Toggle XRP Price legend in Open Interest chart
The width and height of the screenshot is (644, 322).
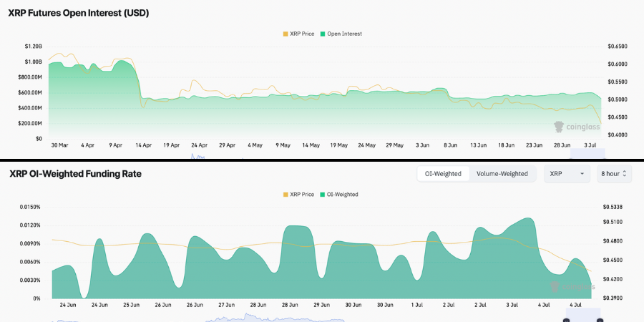pos(298,34)
